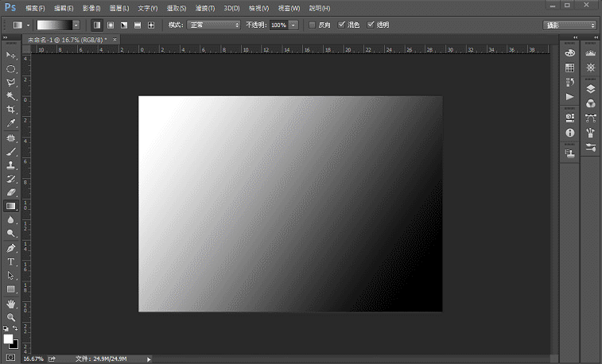The width and height of the screenshot is (602, 364).
Task: Open the Channels panel icon
Action: tap(591, 103)
